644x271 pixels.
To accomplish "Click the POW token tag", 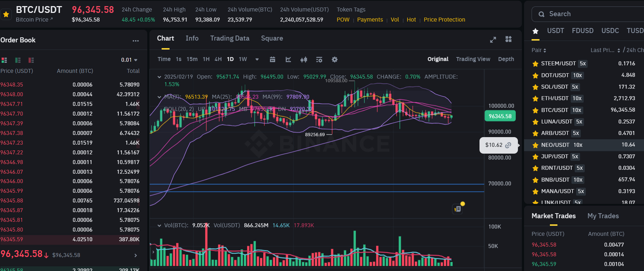I will coord(343,20).
